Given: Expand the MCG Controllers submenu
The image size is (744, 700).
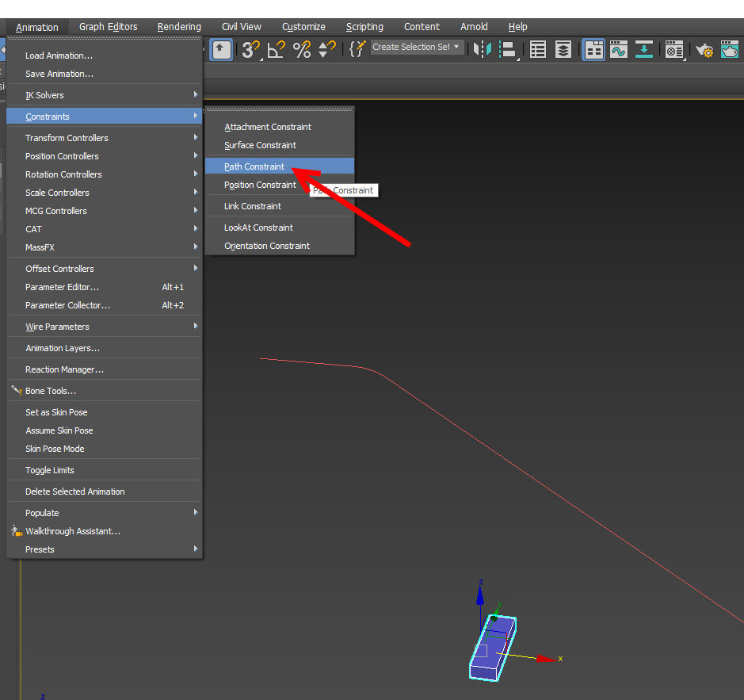Looking at the screenshot, I should point(105,211).
